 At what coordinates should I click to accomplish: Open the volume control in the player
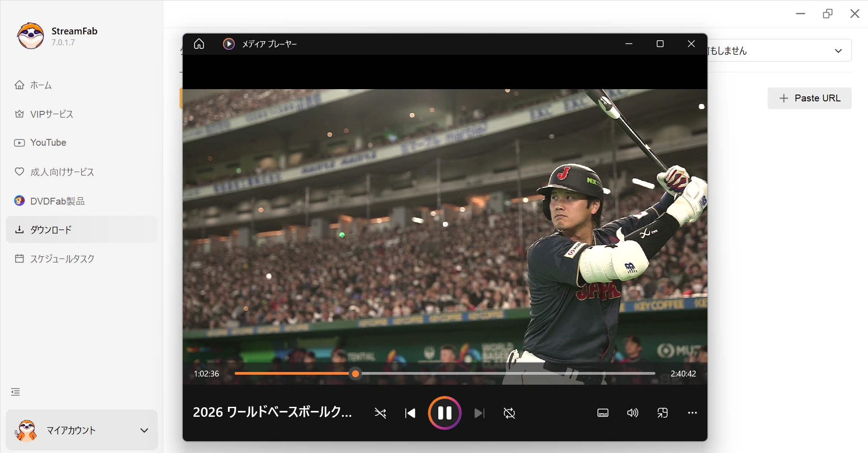pyautogui.click(x=632, y=413)
